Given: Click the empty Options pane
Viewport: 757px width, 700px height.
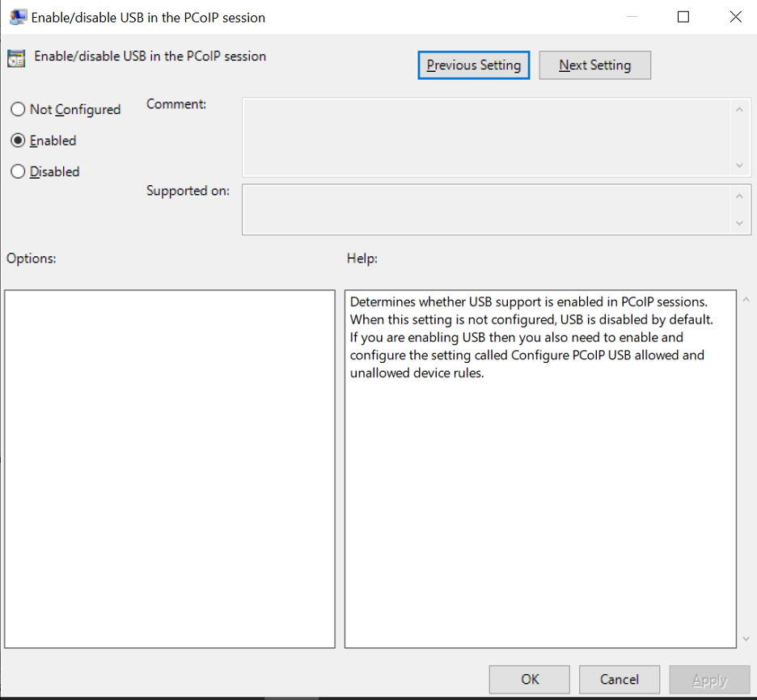Looking at the screenshot, I should pos(170,469).
